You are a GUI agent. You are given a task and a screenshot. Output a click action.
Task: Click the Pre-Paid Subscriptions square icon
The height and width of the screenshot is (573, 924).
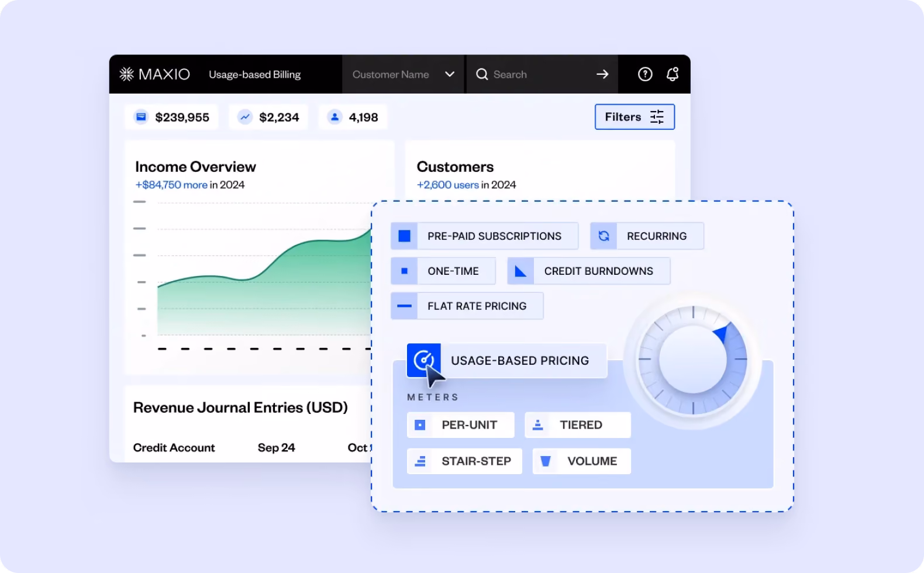tap(404, 236)
